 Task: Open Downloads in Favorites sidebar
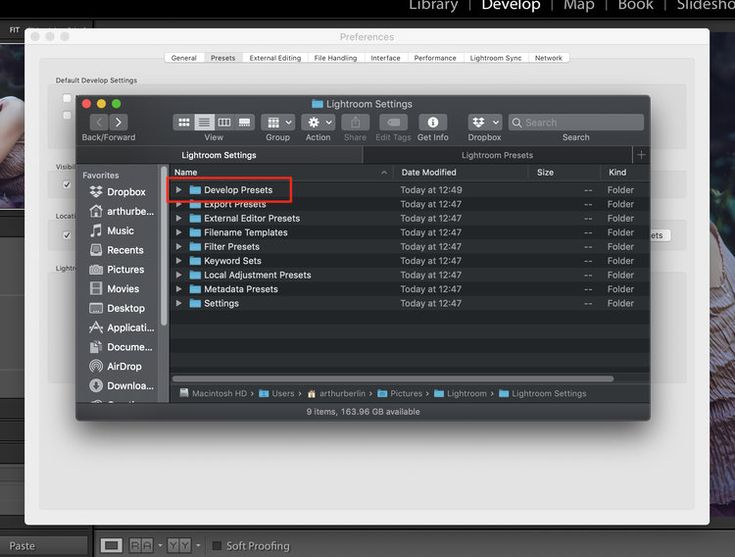[x=121, y=386]
